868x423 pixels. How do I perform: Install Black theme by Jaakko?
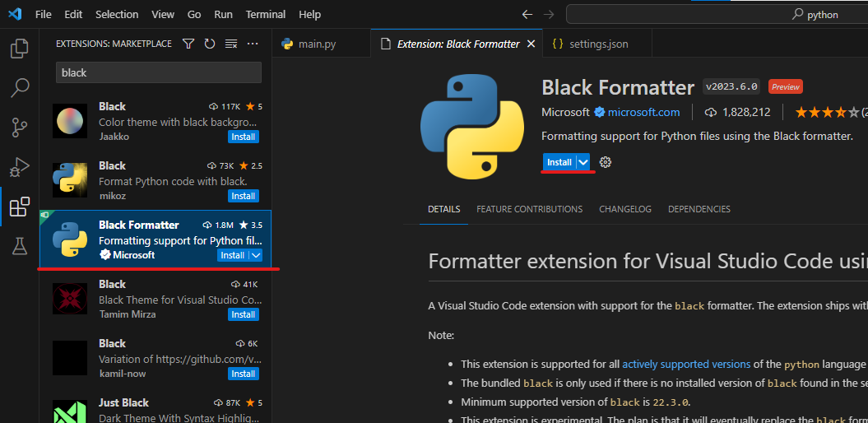click(x=243, y=137)
